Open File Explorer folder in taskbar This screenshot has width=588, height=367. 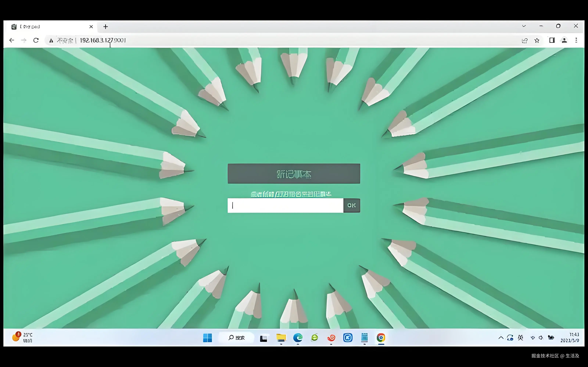point(281,338)
